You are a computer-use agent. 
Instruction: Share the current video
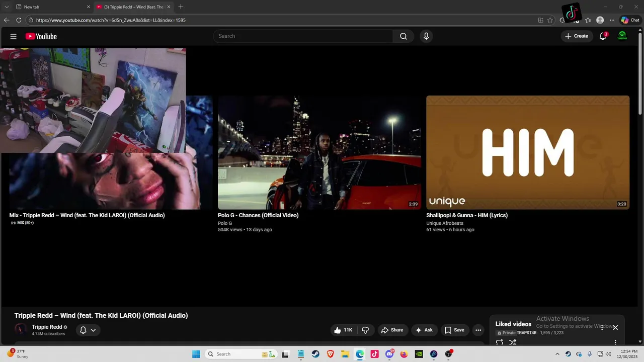point(392,330)
